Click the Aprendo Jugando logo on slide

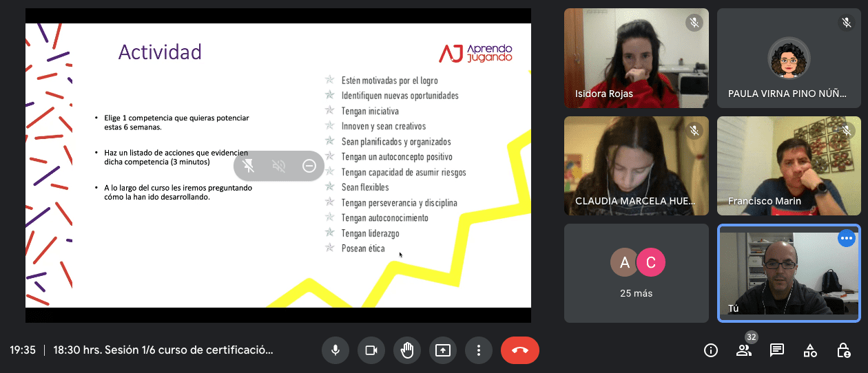475,53
